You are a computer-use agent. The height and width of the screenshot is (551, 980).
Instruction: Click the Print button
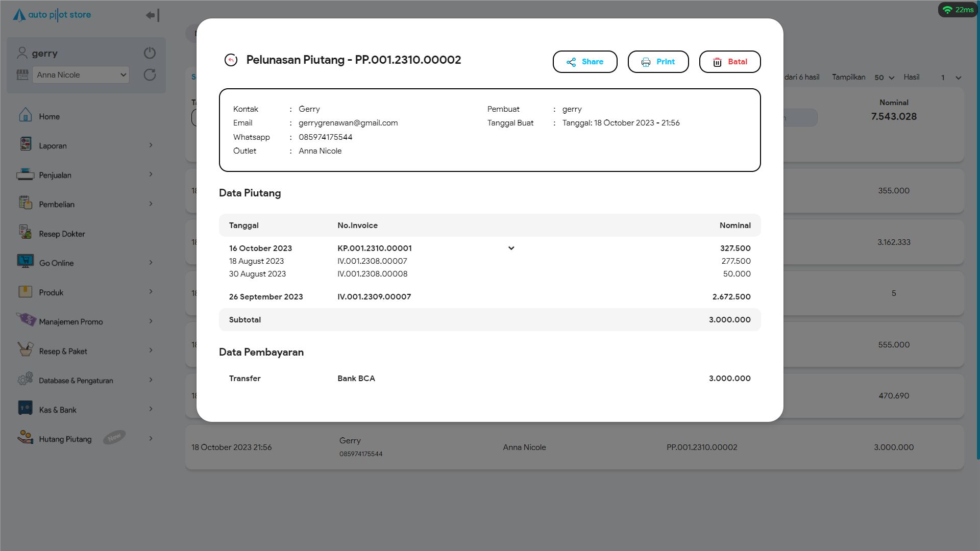(658, 62)
